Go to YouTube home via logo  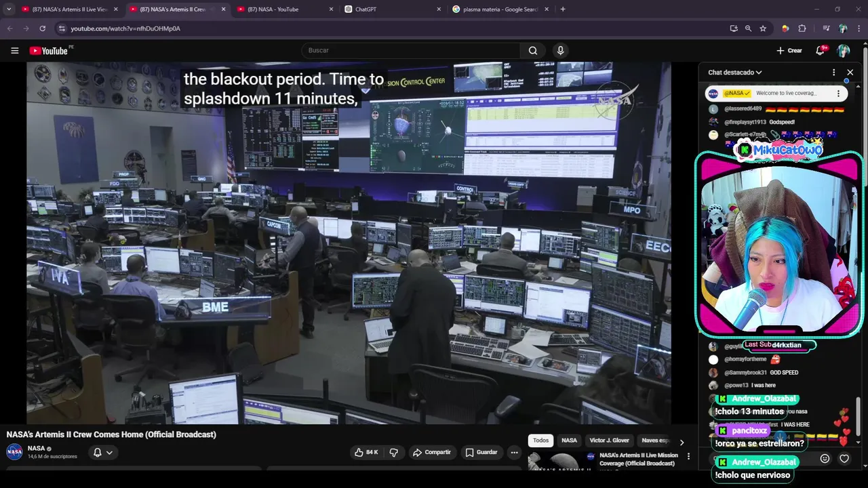click(x=49, y=51)
